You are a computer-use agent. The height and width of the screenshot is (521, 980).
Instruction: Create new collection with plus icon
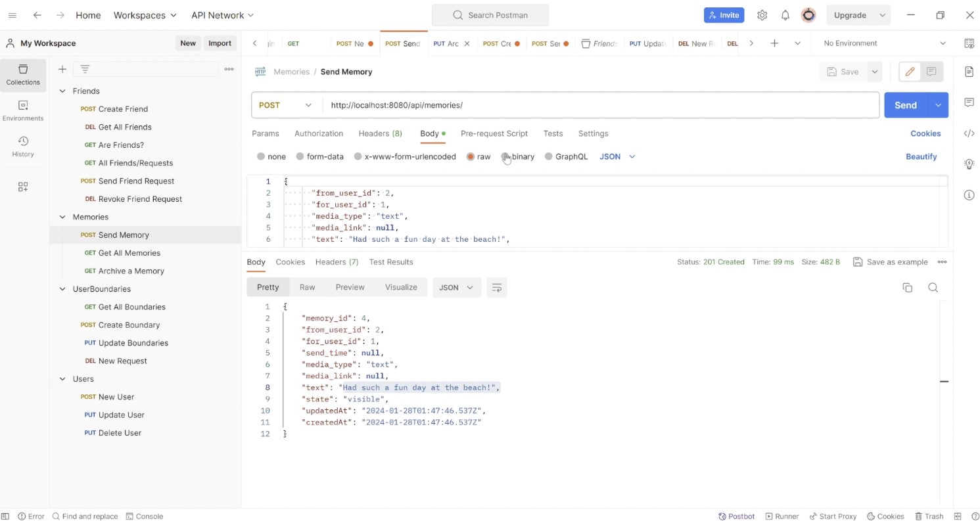click(62, 69)
